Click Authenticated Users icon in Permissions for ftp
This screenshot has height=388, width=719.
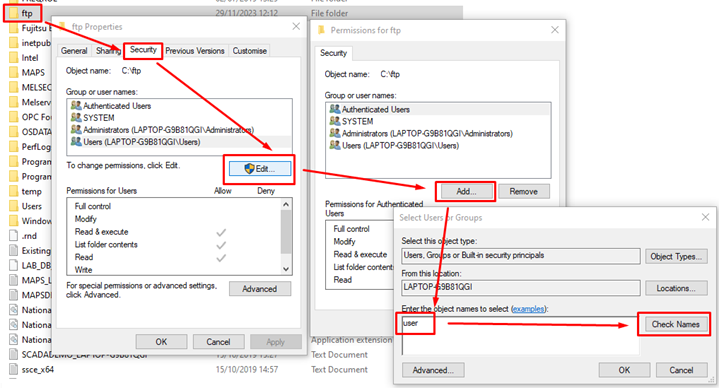click(335, 109)
